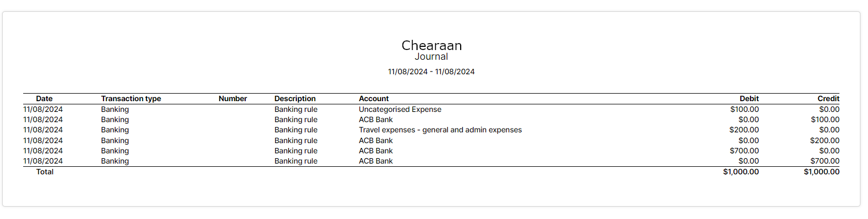Screen dimensions: 868x219
Task: Select the $200.00 debit amount
Action: pos(744,130)
